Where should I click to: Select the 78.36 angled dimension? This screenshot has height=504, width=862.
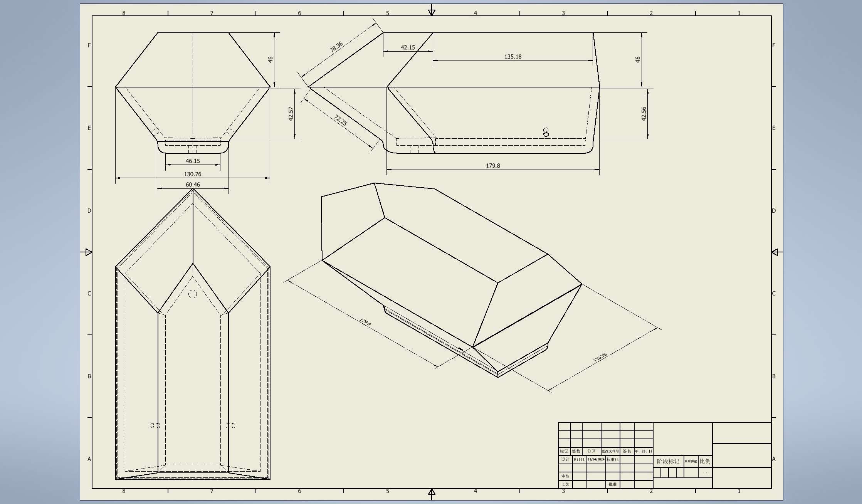click(336, 47)
